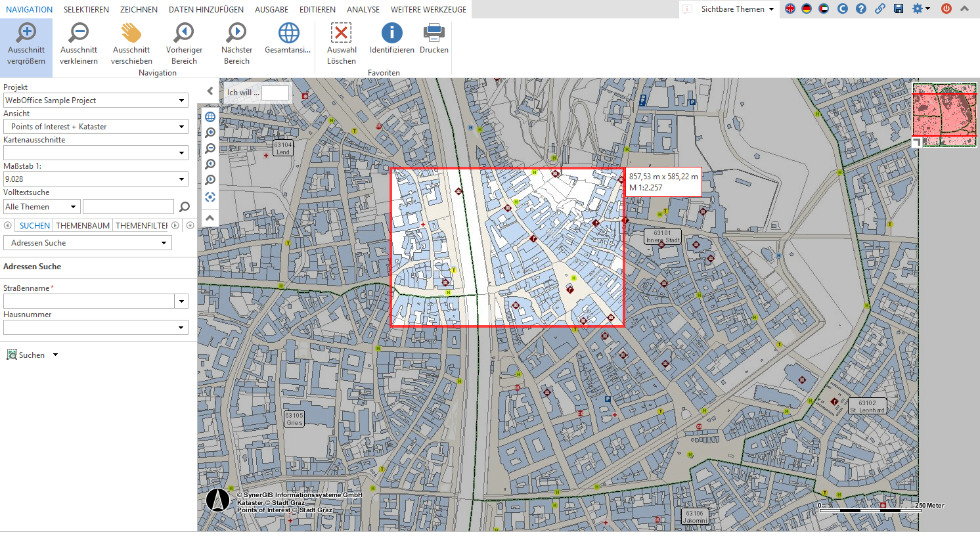Open the Drucken print tool
The image size is (980, 549).
pos(434,39)
